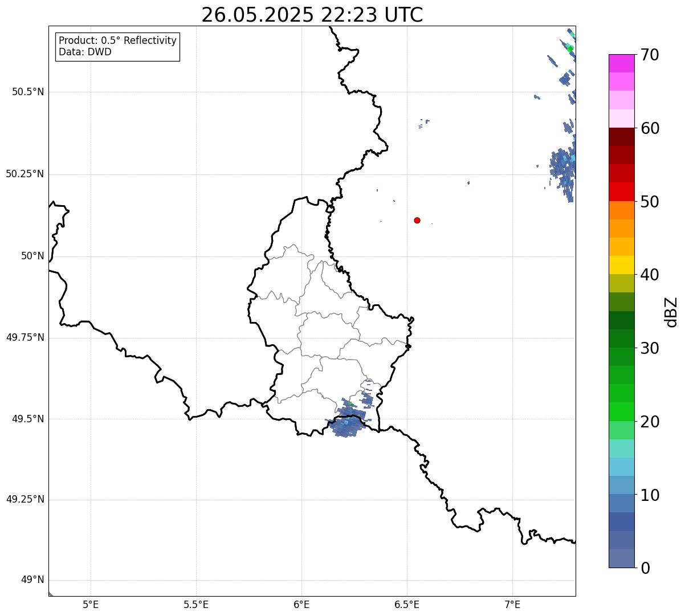Click the 50.5°N latitude label
685x616 pixels.
coord(27,92)
